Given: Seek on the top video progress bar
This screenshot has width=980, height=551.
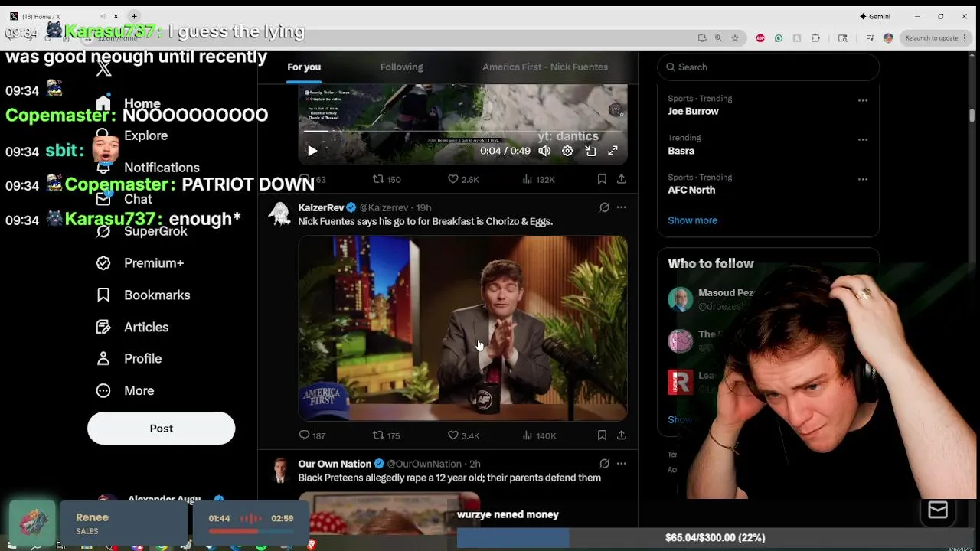Looking at the screenshot, I should tap(462, 131).
